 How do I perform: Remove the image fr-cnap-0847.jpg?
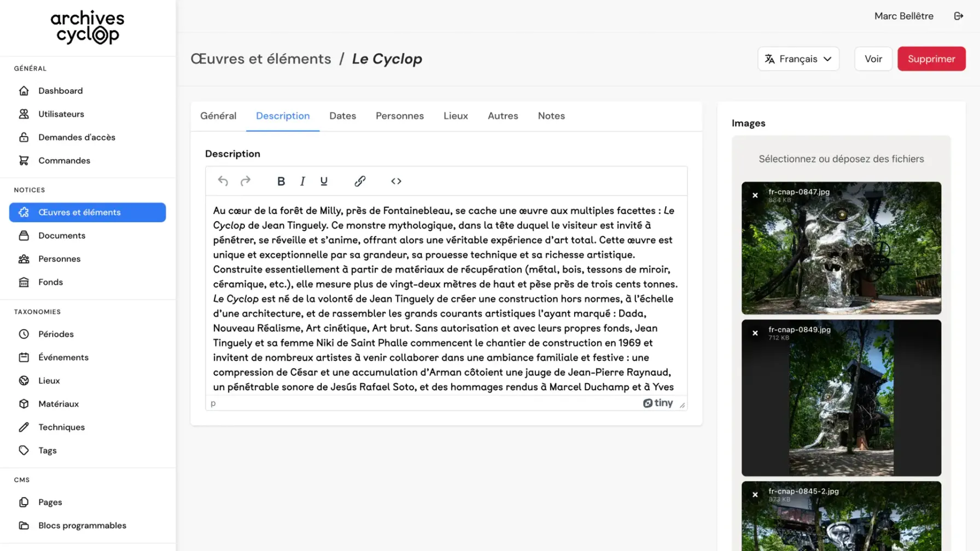click(x=755, y=195)
